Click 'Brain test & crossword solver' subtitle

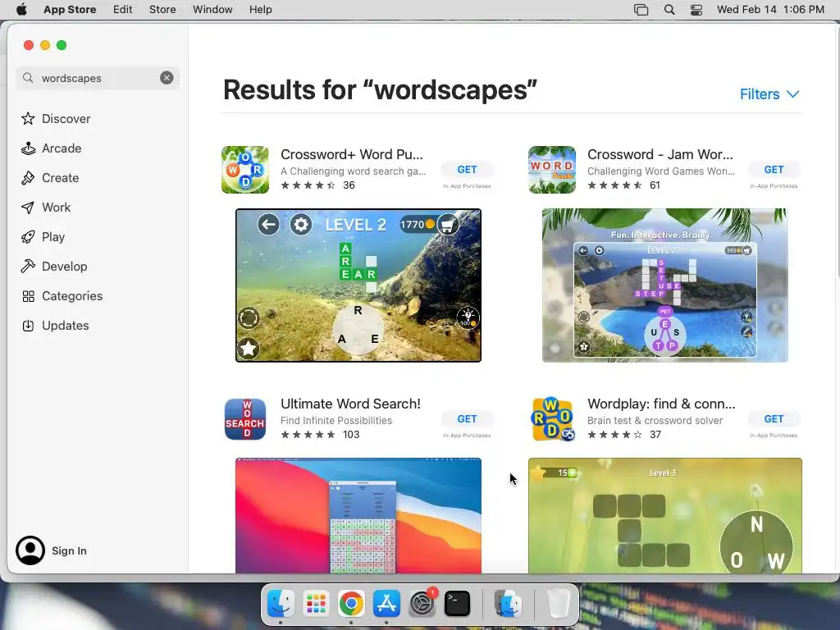point(655,421)
